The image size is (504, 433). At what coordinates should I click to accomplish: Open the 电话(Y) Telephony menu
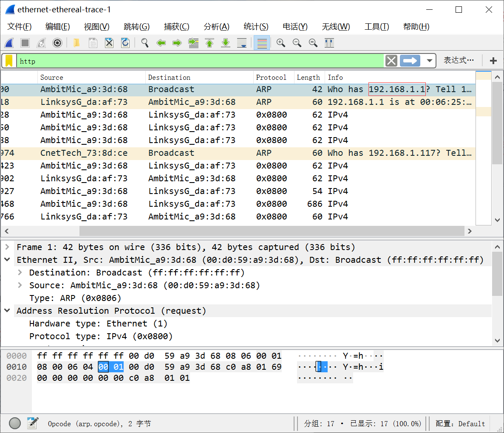coord(295,27)
